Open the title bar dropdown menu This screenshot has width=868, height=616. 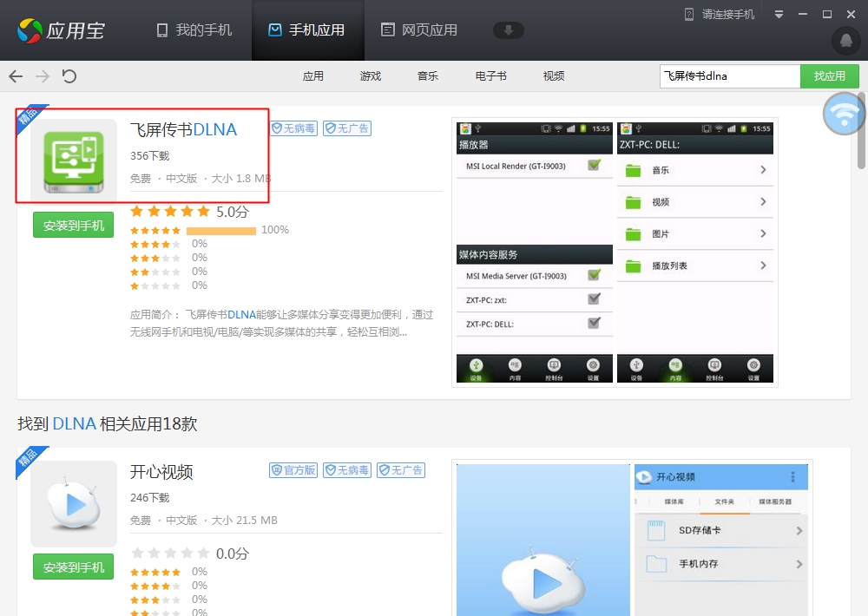click(x=779, y=15)
